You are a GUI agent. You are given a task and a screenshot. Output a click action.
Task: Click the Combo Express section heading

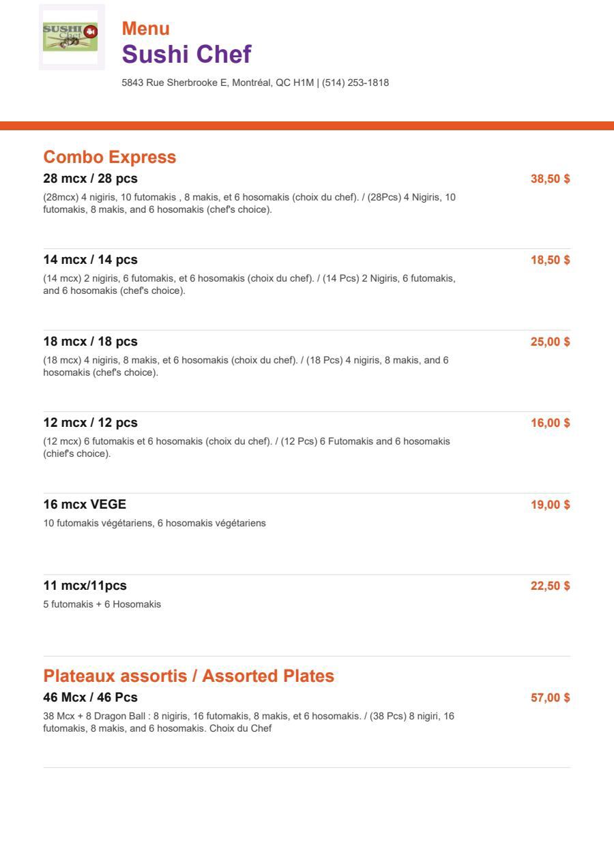110,157
